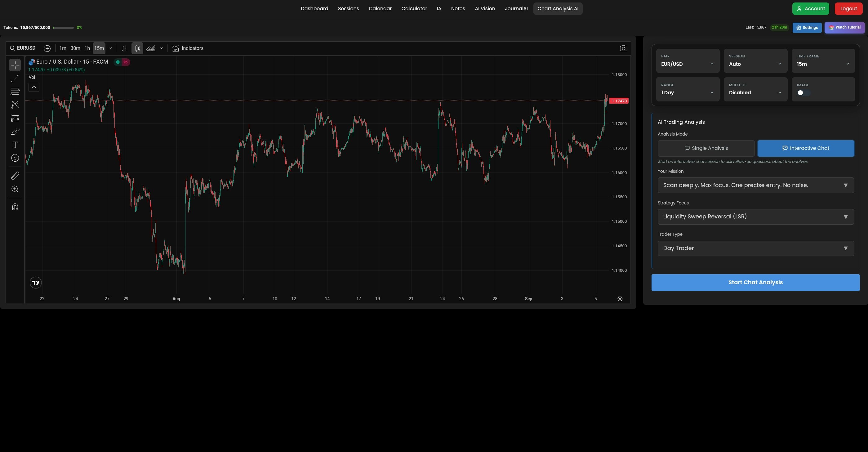Click the Tokens 15,867/500,000 text
The image size is (868, 452).
27,28
